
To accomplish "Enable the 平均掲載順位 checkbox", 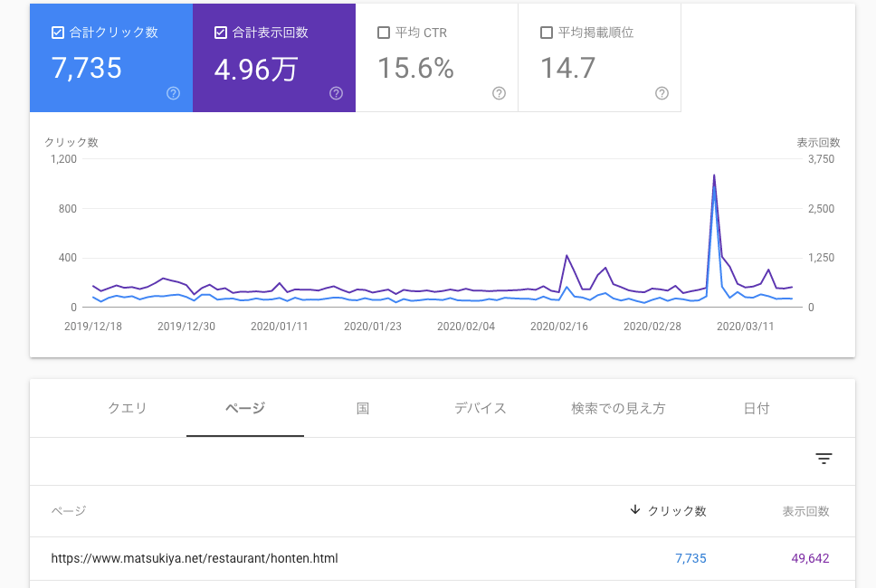I will pyautogui.click(x=547, y=33).
